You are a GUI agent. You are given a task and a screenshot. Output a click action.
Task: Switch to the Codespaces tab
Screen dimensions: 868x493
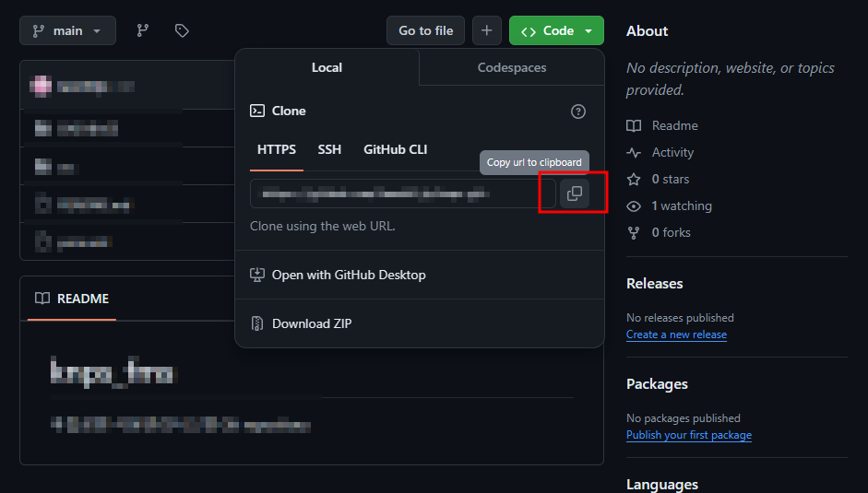click(512, 67)
